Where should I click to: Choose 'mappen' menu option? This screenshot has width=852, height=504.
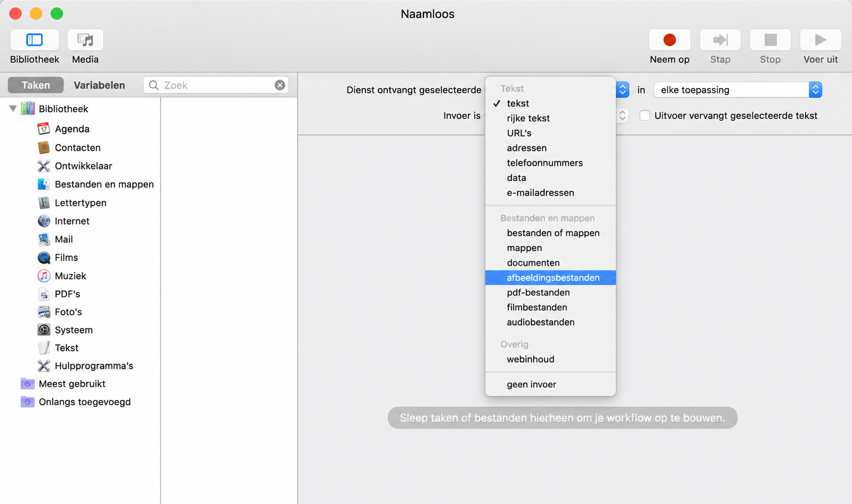550,248
